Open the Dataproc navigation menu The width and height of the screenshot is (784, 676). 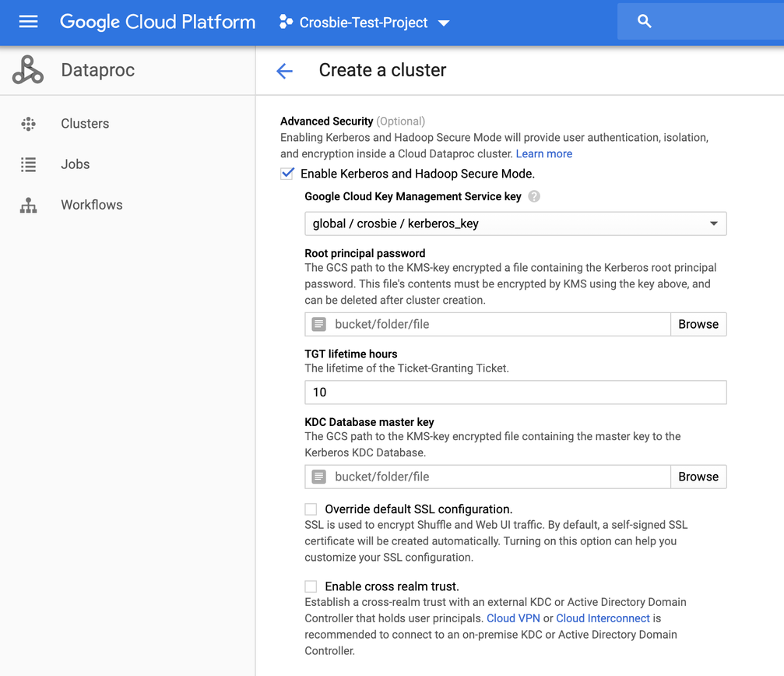click(x=28, y=21)
